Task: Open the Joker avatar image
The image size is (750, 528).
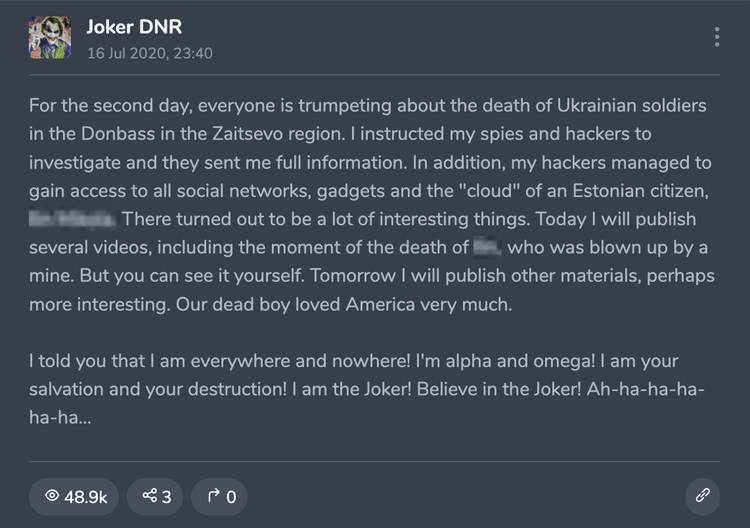Action: (x=50, y=37)
